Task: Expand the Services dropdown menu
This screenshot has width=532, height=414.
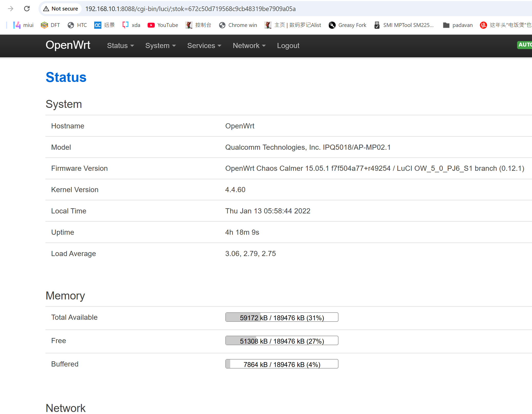Action: pos(204,45)
